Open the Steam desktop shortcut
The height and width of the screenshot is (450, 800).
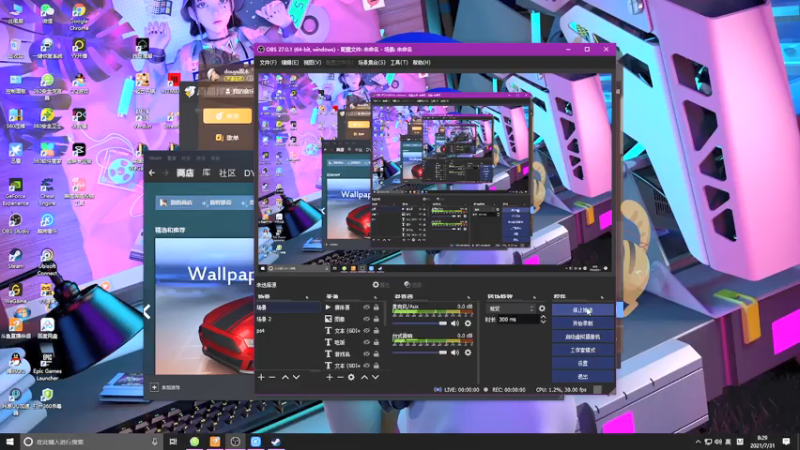click(x=15, y=259)
